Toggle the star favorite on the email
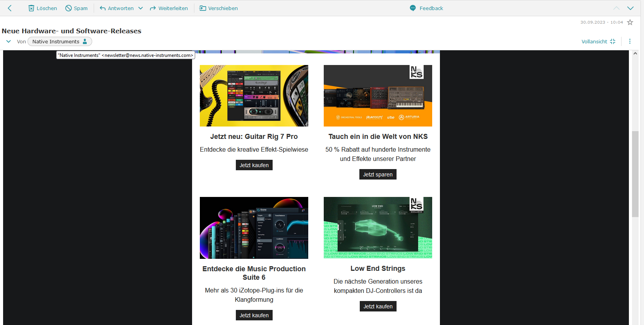The width and height of the screenshot is (644, 325). 630,22
